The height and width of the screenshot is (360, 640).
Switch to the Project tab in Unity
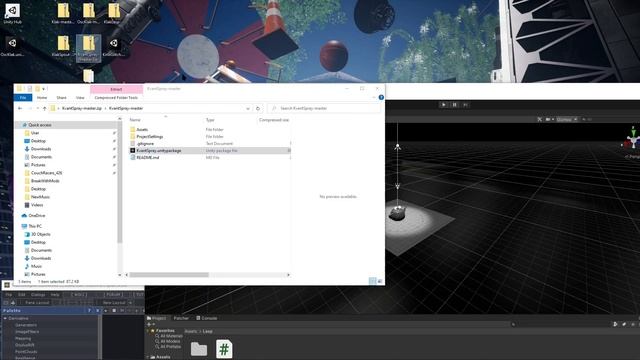(x=157, y=318)
